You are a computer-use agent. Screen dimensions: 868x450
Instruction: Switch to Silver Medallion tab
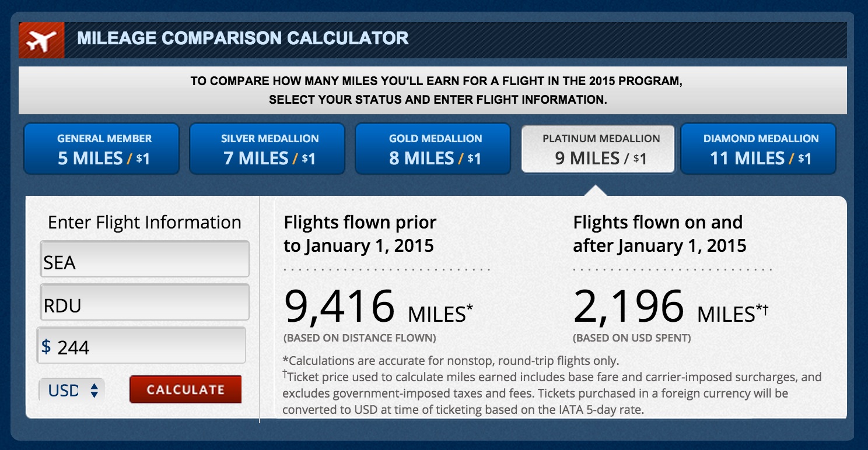click(x=267, y=149)
